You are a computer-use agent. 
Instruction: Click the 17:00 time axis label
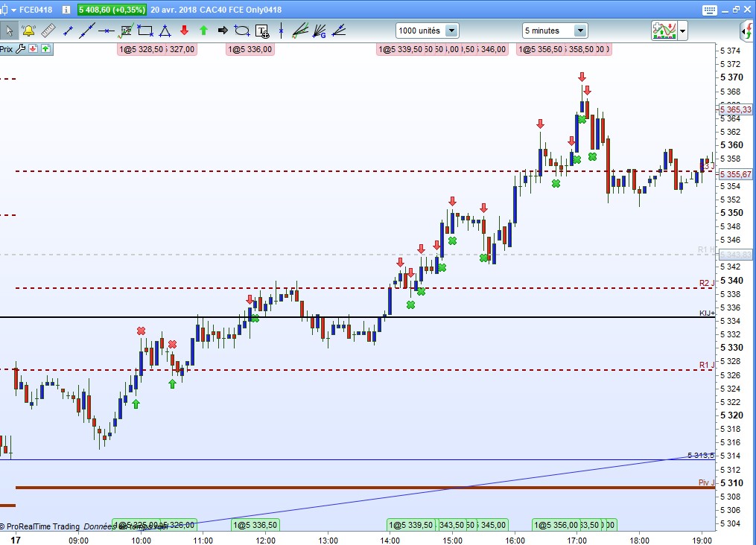pyautogui.click(x=576, y=541)
